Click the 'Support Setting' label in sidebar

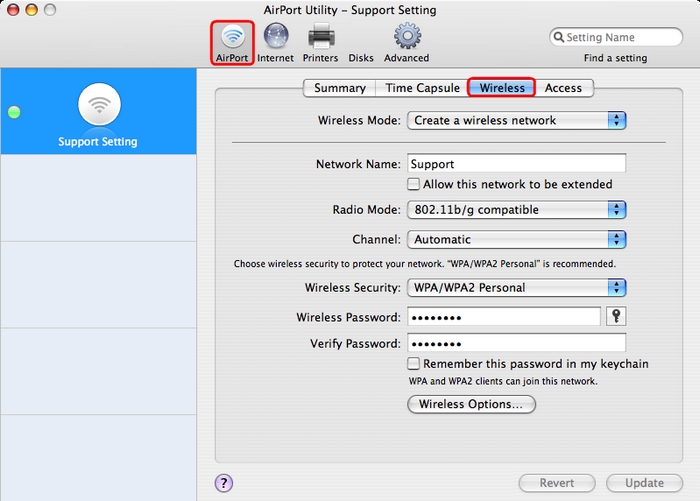pyautogui.click(x=98, y=142)
